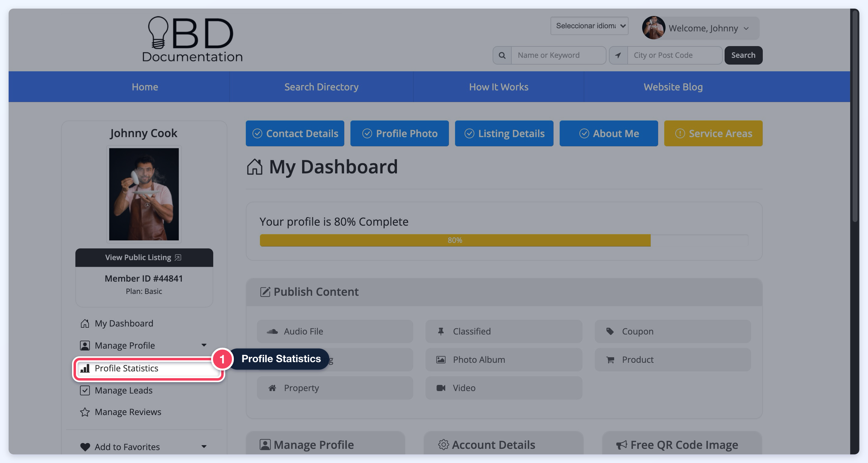Click the house icon on Property
The image size is (868, 463).
(272, 388)
